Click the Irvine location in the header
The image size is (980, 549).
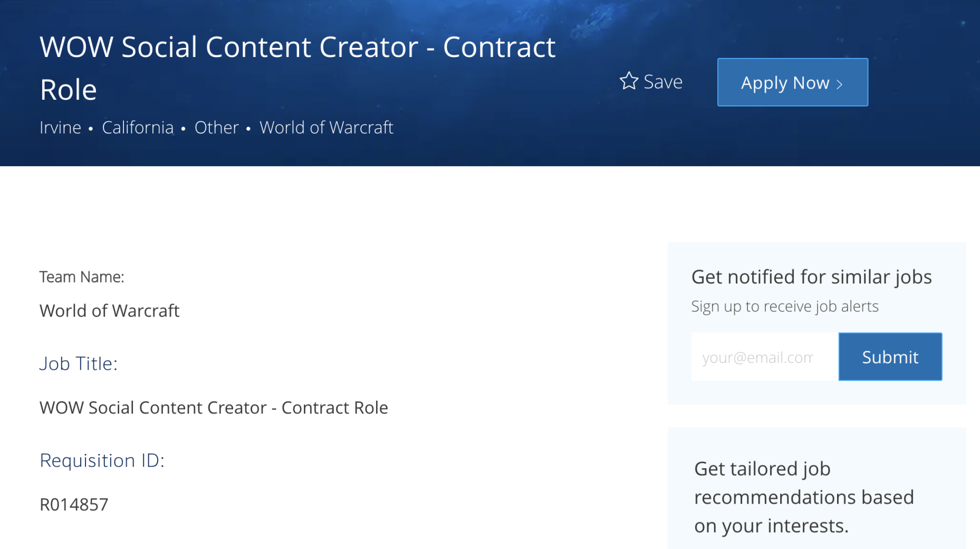[x=60, y=128]
